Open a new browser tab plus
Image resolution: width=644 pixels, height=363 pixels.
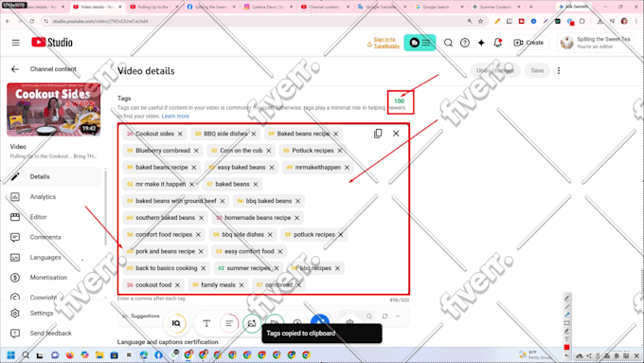point(530,7)
